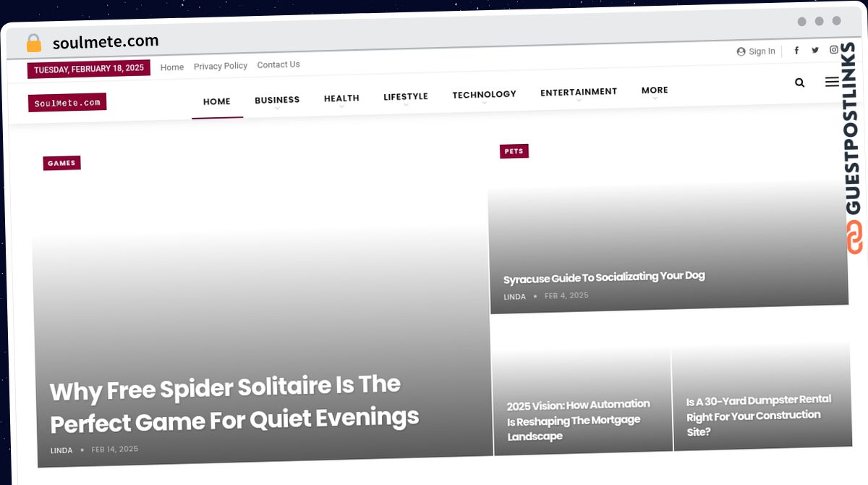868x485 pixels.
Task: Select the Home navigation tab
Action: point(217,101)
